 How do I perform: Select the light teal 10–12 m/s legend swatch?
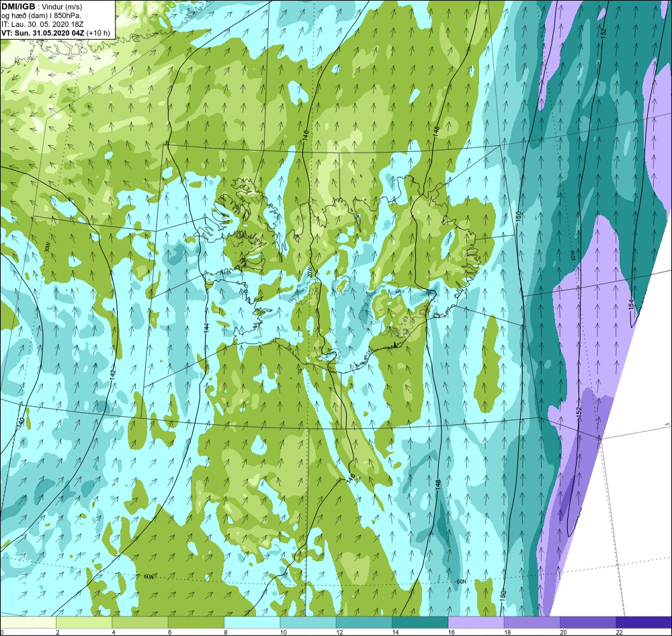[x=308, y=622]
